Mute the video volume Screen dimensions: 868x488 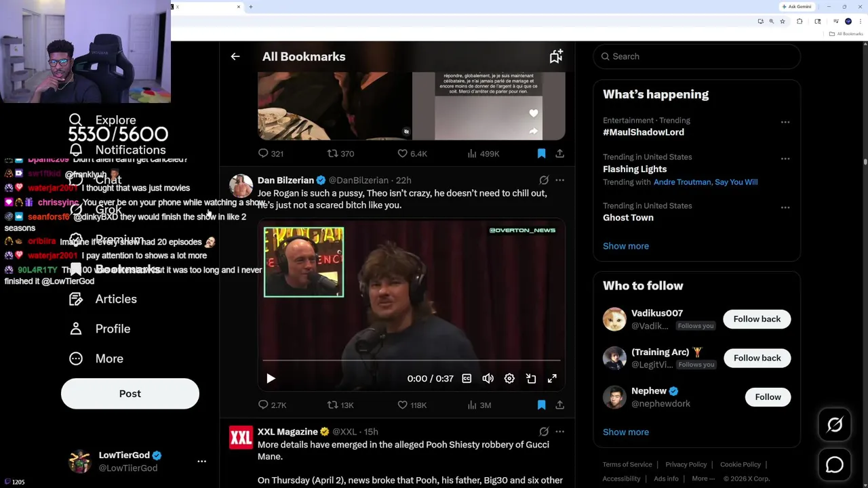(x=488, y=379)
